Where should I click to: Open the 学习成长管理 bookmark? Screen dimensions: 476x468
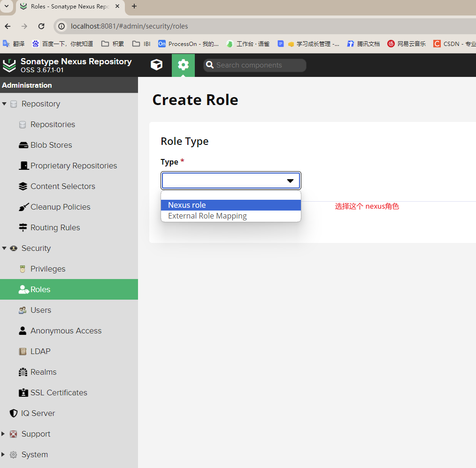point(308,44)
